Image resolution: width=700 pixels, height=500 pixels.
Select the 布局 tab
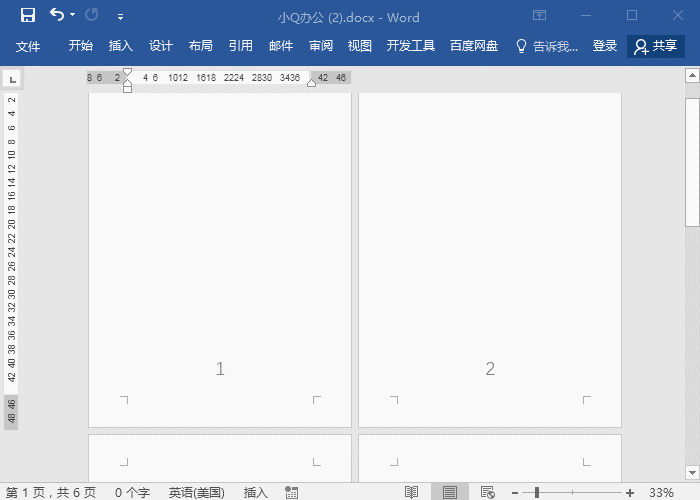pyautogui.click(x=200, y=46)
